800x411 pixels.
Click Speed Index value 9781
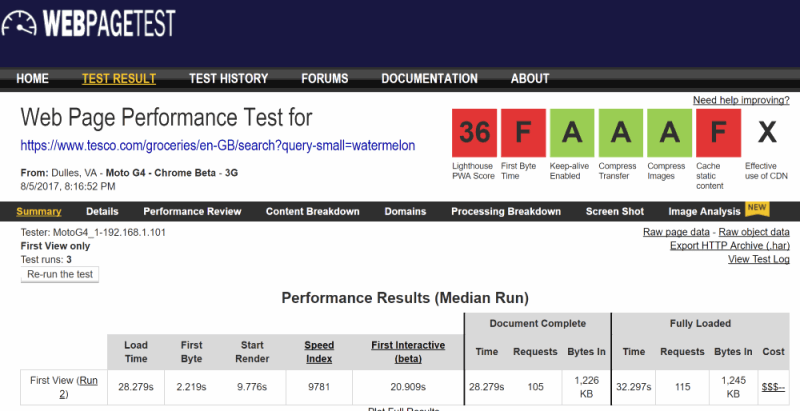pos(319,387)
